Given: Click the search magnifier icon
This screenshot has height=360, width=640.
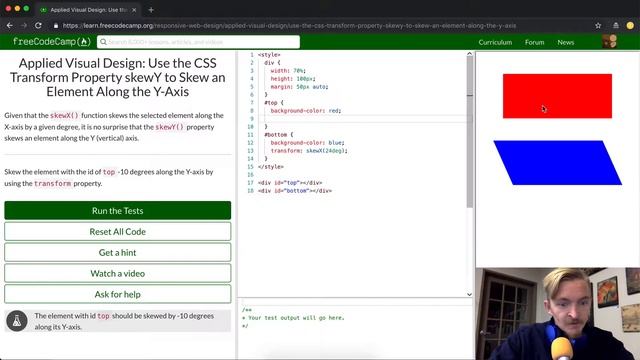Looking at the screenshot, I should [103, 42].
